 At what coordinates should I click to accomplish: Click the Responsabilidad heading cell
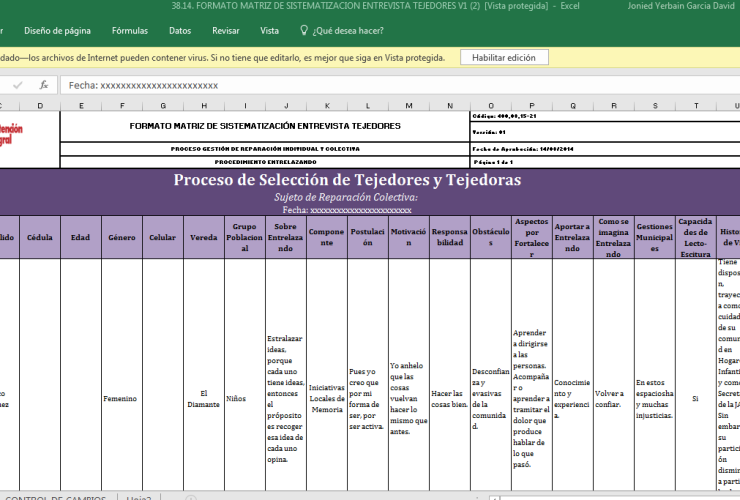(450, 237)
